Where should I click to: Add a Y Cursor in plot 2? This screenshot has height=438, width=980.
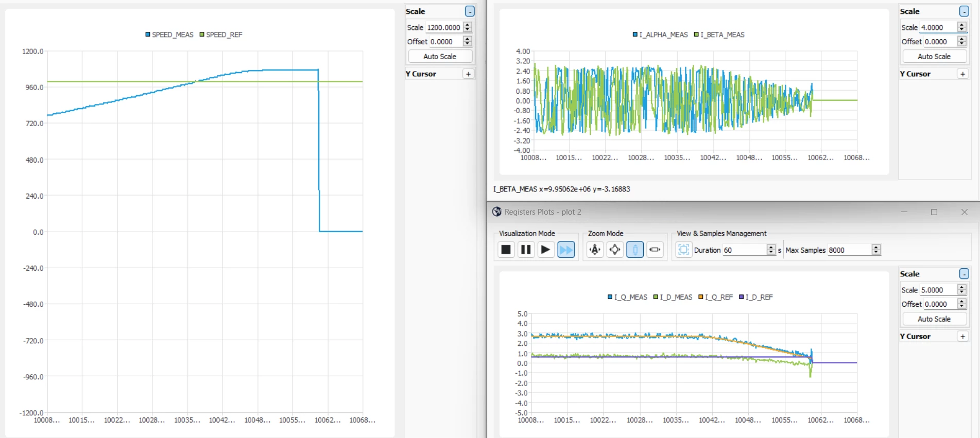coord(962,337)
